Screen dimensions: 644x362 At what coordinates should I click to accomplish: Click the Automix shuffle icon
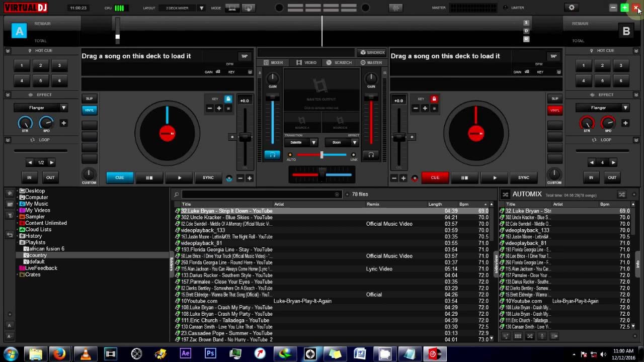(x=505, y=195)
